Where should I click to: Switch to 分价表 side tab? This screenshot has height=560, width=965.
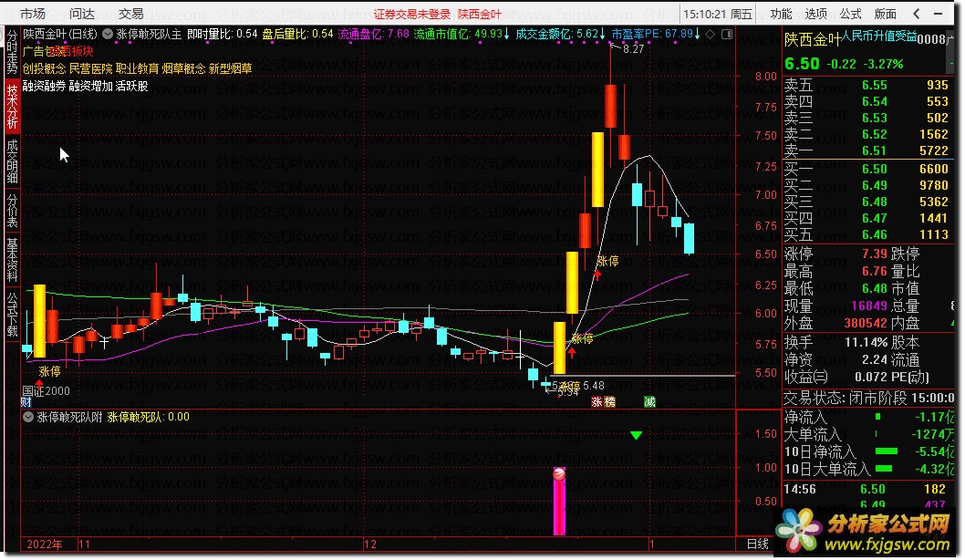pos(12,210)
